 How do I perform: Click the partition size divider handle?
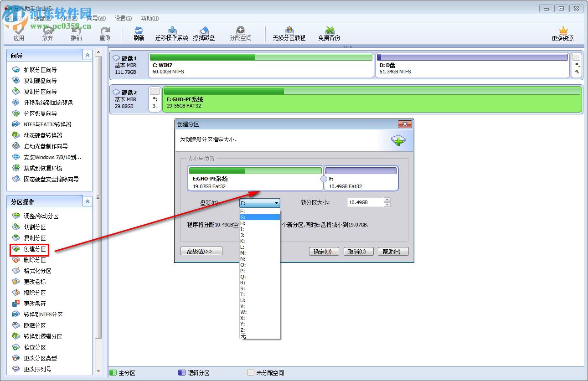tap(323, 180)
